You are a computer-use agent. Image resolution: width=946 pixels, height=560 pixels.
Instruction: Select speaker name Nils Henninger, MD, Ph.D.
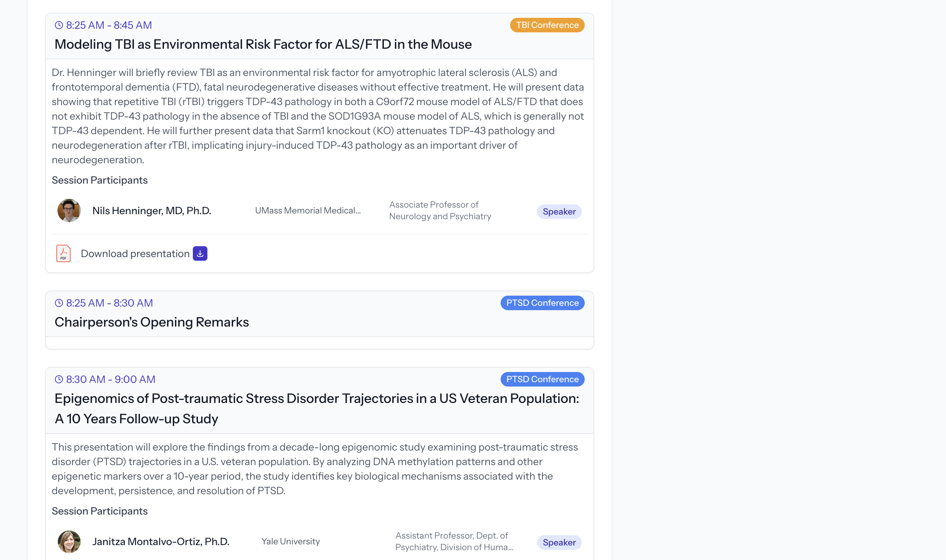point(152,211)
